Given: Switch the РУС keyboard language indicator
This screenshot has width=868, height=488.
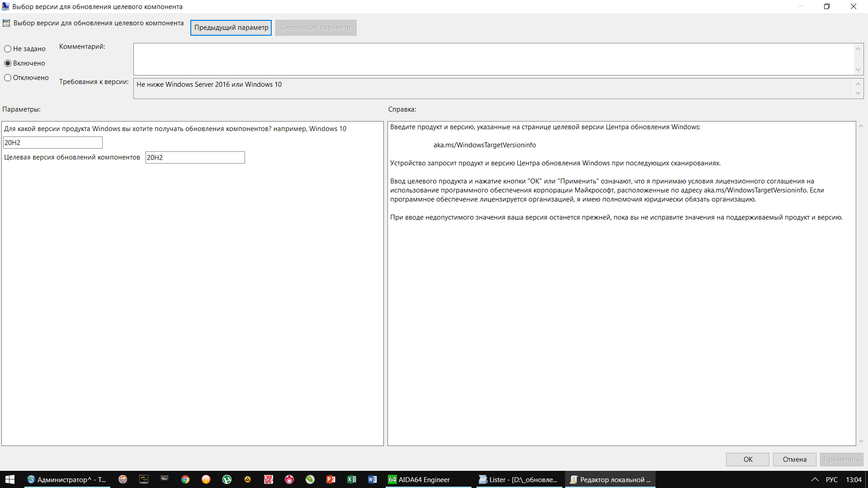Looking at the screenshot, I should [831, 479].
